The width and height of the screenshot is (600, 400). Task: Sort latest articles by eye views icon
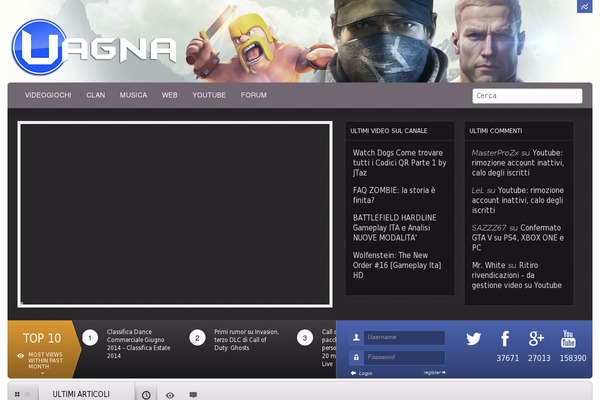point(170,395)
